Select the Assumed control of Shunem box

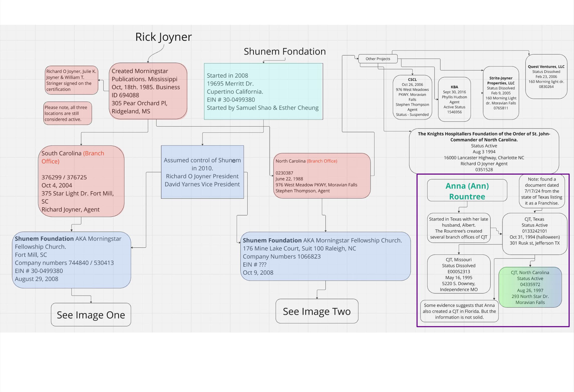(x=202, y=172)
